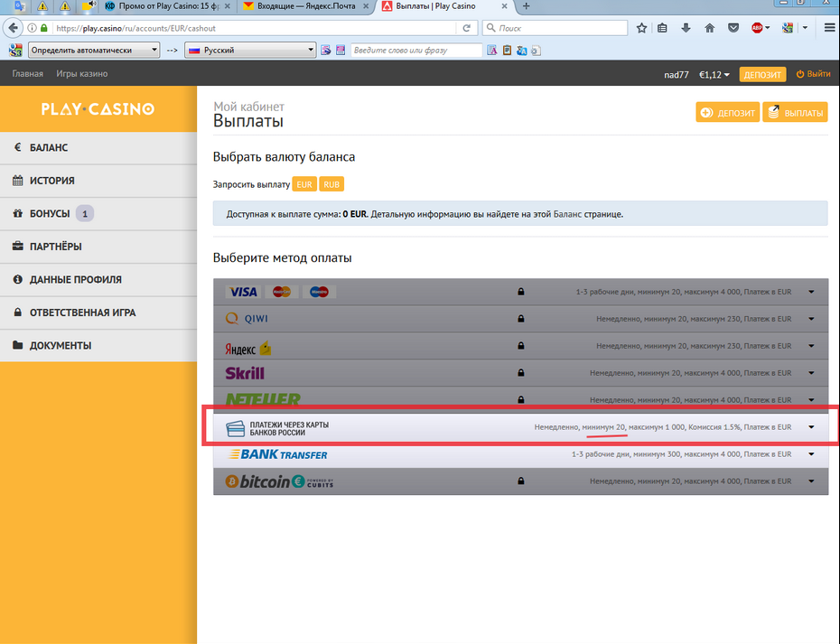Select RUB payout currency

click(331, 184)
